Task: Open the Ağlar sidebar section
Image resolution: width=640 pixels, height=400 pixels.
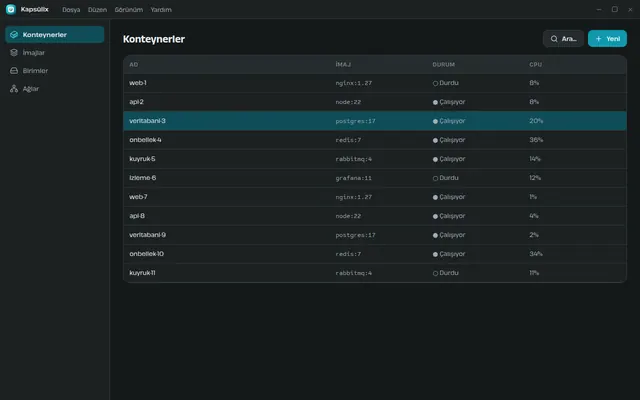Action: [55, 89]
